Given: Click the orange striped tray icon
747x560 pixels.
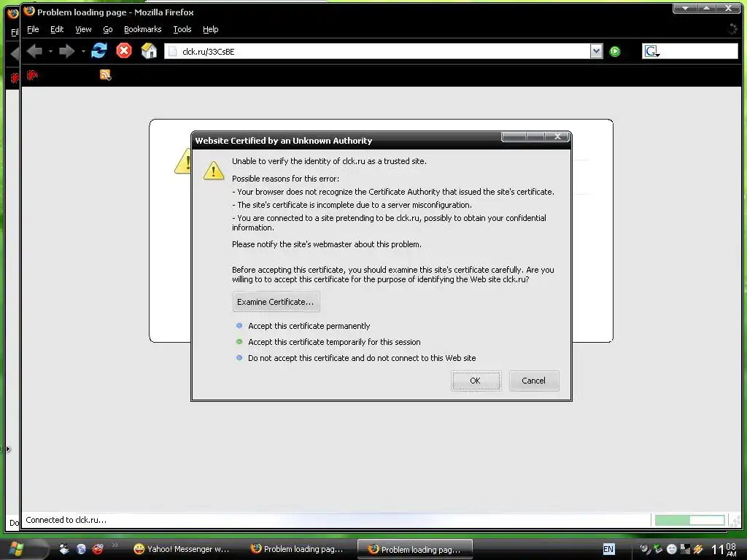Looking at the screenshot, I should (x=698, y=549).
